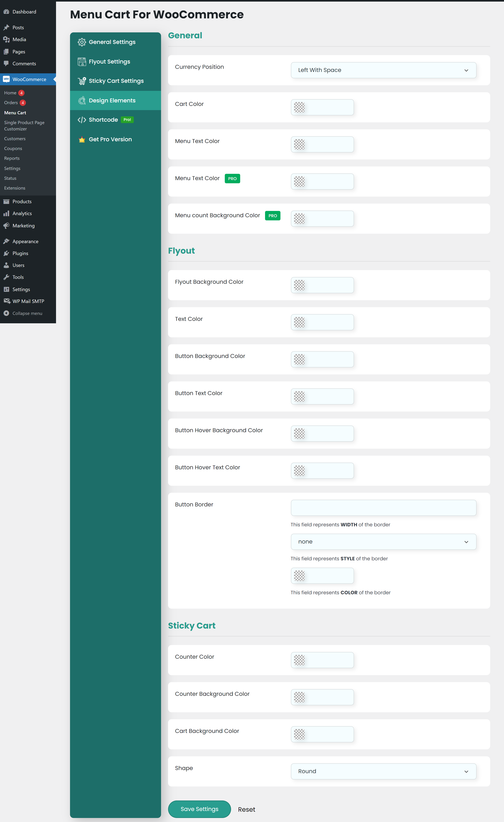
Task: Open the Sticky Cart Settings tab
Action: [x=115, y=81]
